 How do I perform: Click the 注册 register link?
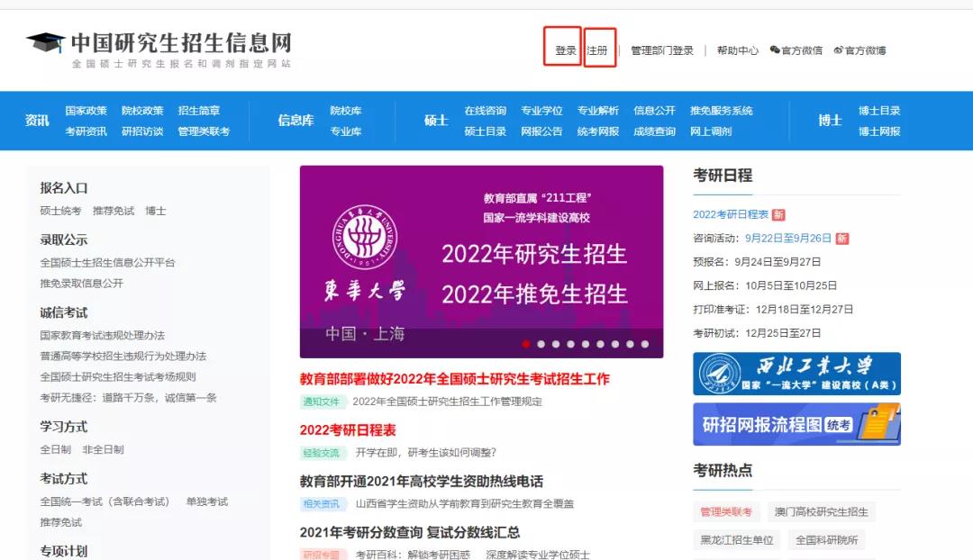(597, 51)
